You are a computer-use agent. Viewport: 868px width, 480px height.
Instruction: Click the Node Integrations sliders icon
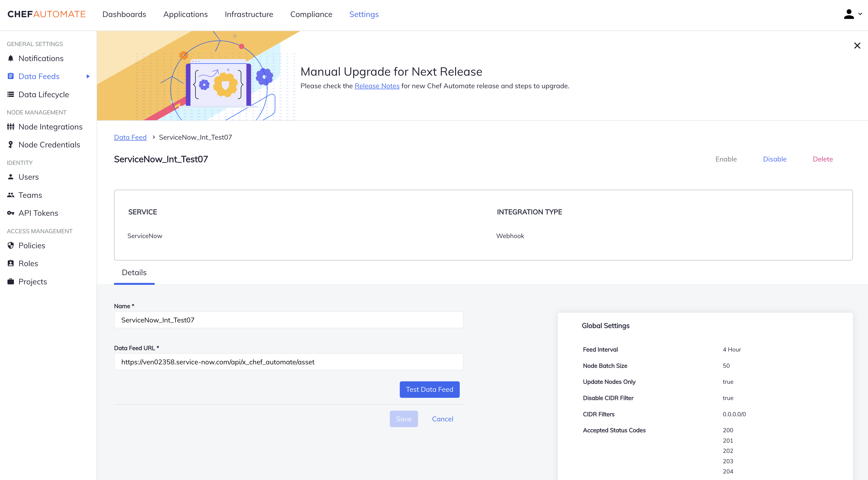click(x=11, y=127)
